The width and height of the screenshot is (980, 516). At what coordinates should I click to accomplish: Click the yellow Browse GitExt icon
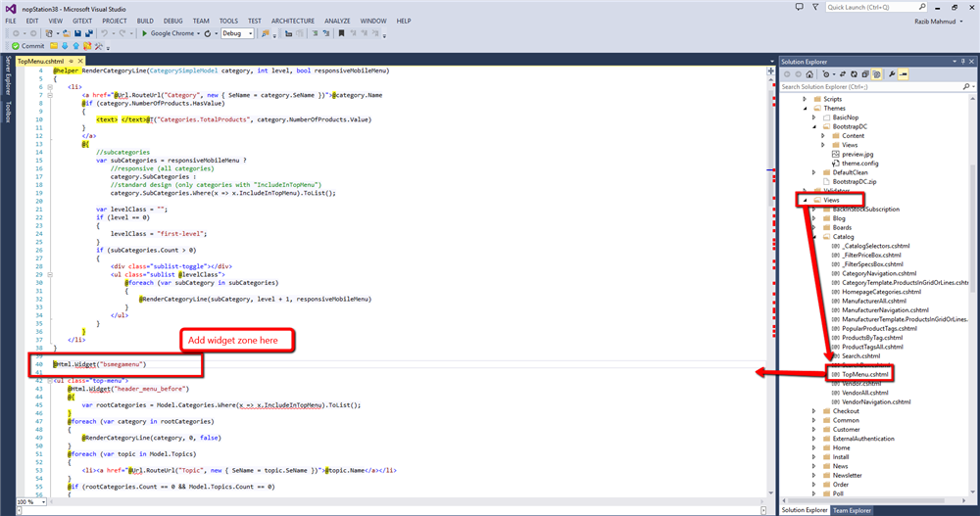[54, 46]
